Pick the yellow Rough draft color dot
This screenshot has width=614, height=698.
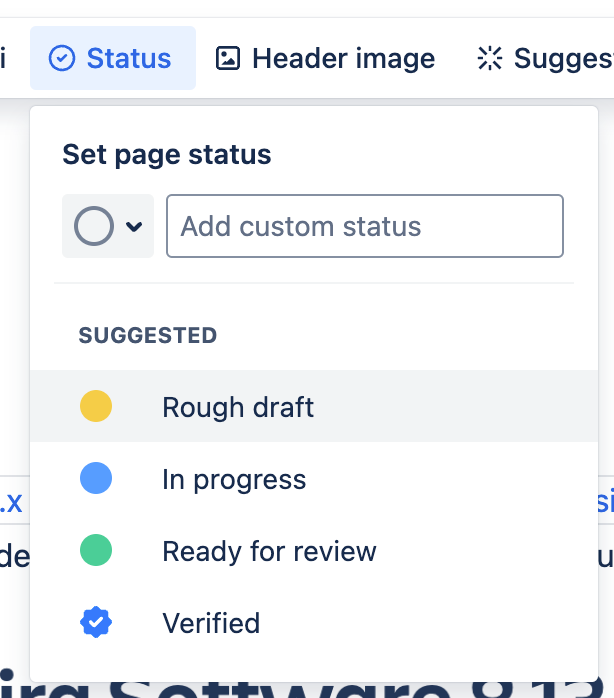96,407
